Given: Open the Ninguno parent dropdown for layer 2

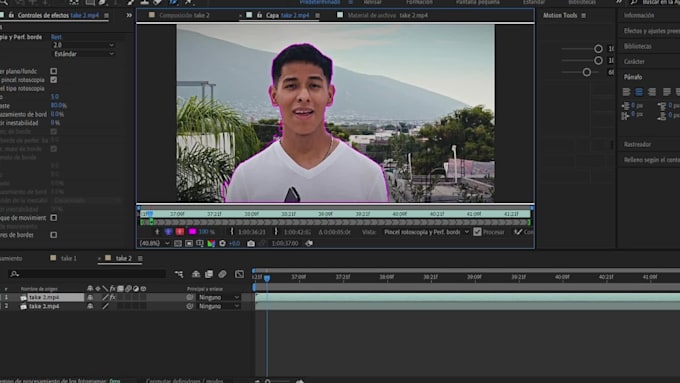Looking at the screenshot, I should pos(219,306).
